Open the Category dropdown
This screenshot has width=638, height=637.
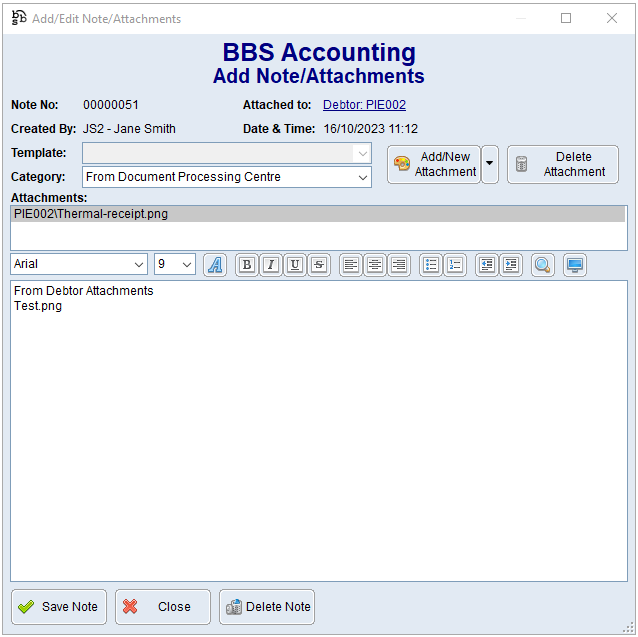(363, 177)
